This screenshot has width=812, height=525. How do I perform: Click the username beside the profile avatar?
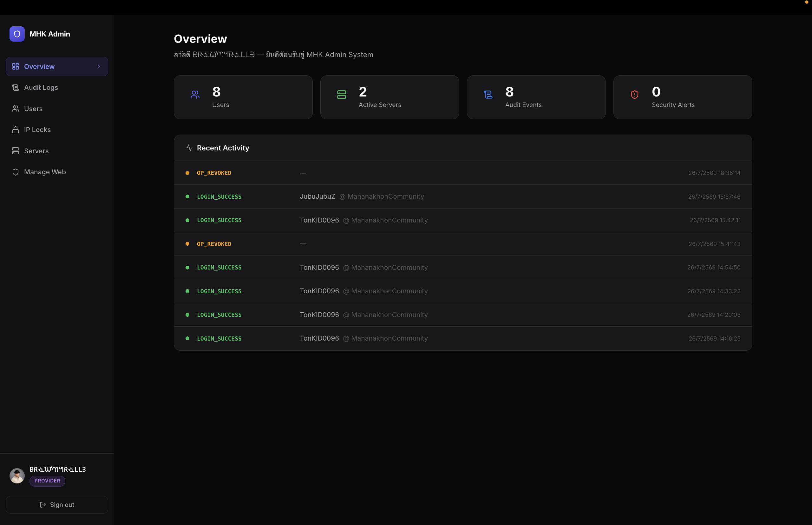(x=57, y=469)
